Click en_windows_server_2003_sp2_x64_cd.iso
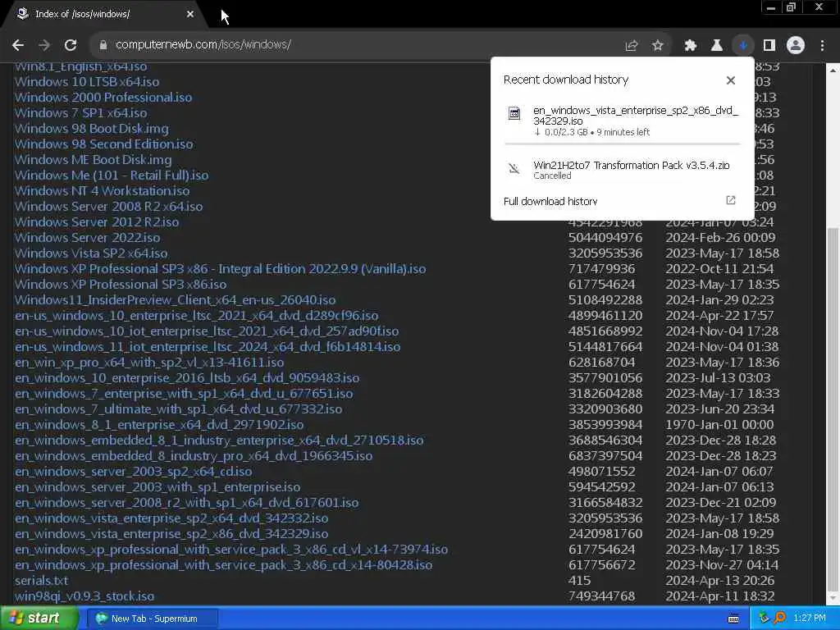 point(134,471)
